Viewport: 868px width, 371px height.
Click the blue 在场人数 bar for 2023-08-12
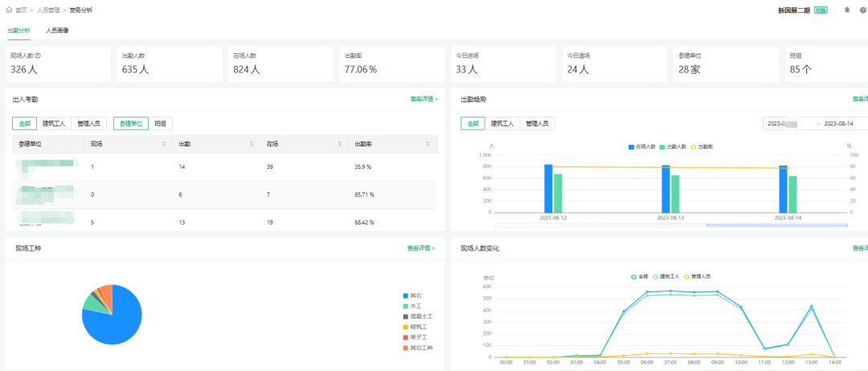(548, 188)
